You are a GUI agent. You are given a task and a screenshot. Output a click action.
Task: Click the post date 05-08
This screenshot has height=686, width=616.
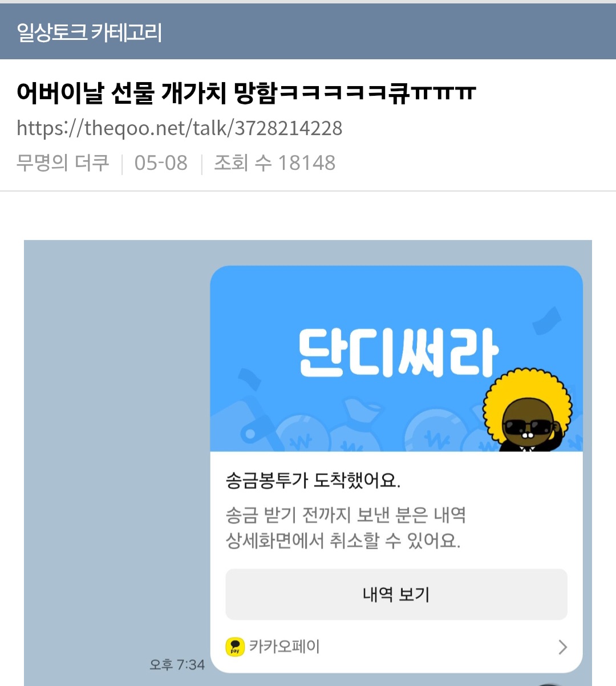(161, 163)
